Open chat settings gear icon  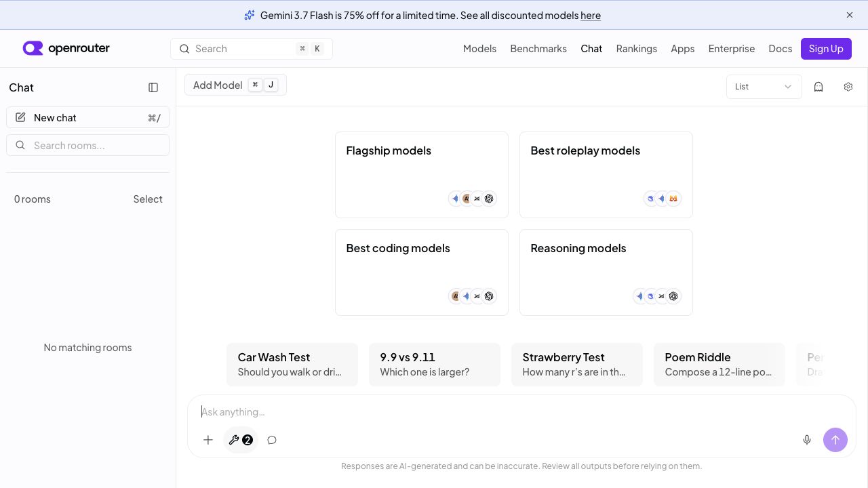point(848,87)
